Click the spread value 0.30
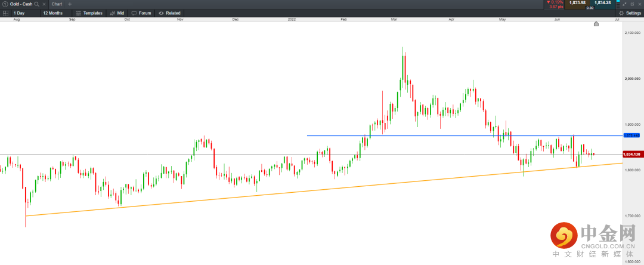Screen dimensions: 644x265 [590, 8]
